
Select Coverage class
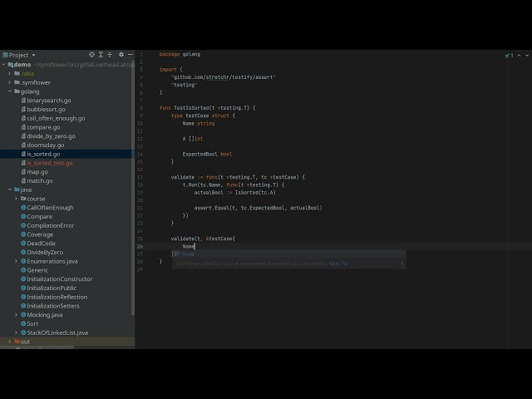point(40,234)
